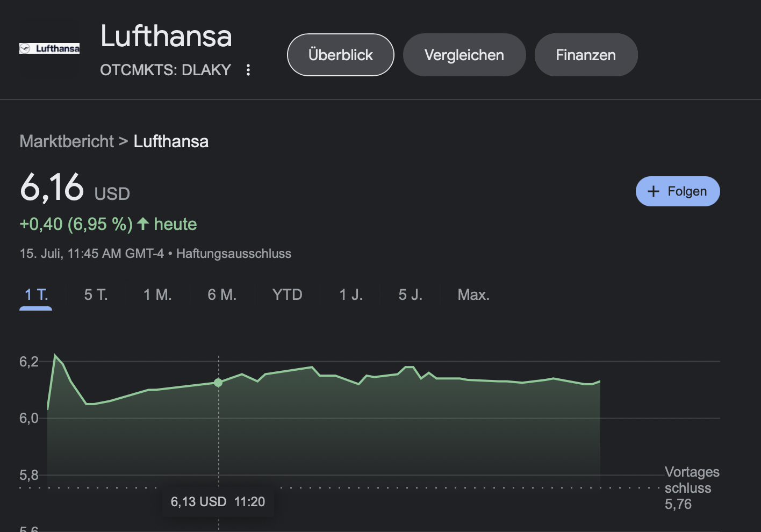
Task: Select the 1 T. time range
Action: point(36,294)
